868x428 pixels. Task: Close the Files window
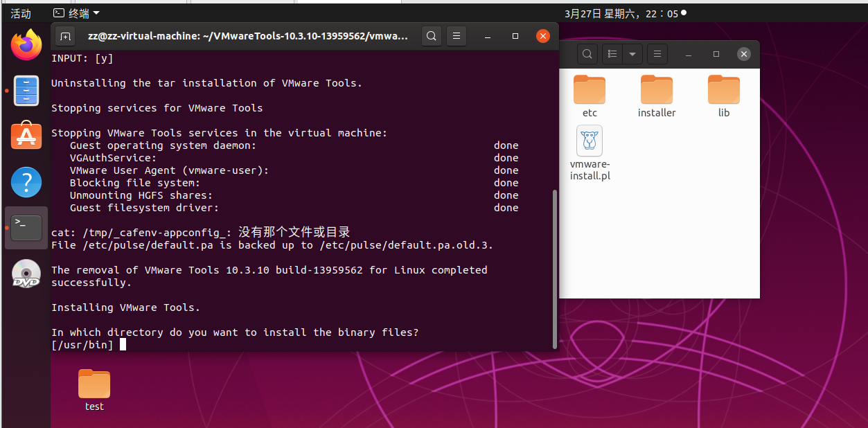(744, 53)
